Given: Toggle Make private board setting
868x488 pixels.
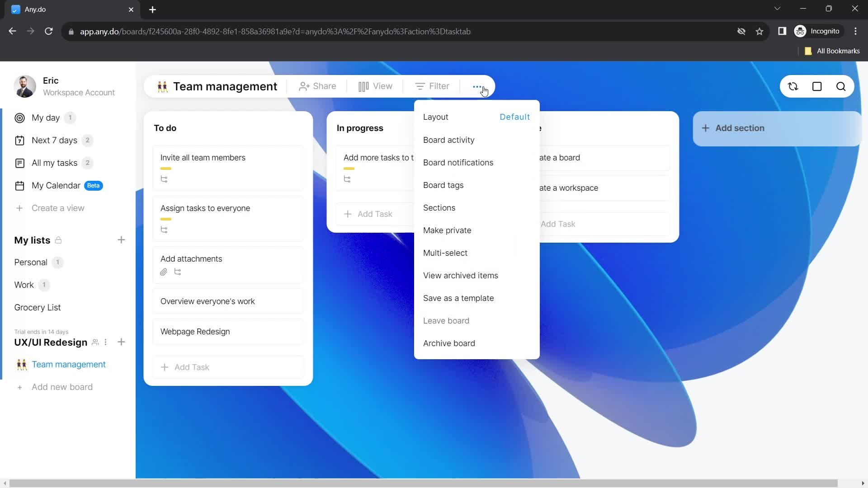Looking at the screenshot, I should (x=448, y=230).
